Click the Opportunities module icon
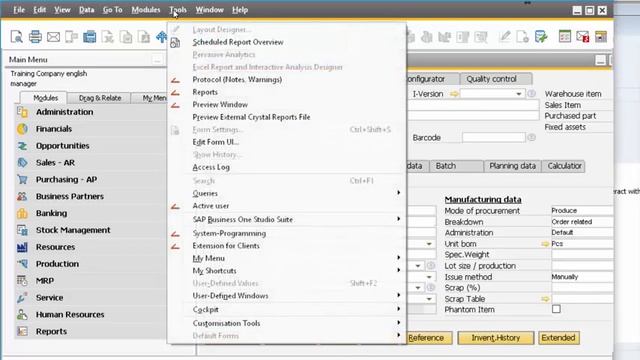Screen dimensions: 640x360 [22, 146]
